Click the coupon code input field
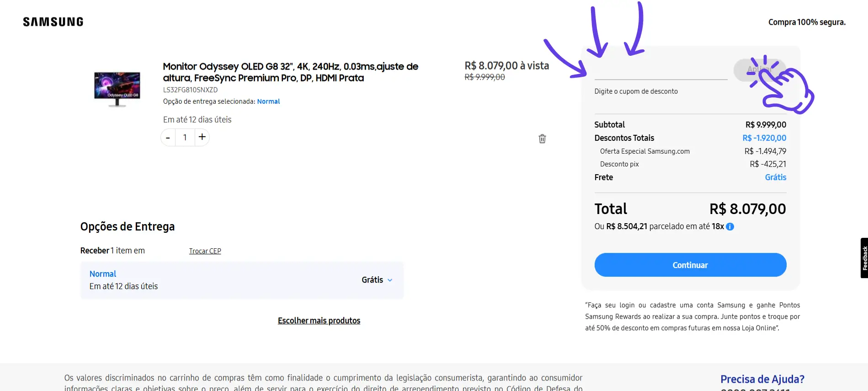The image size is (868, 391). click(x=660, y=71)
